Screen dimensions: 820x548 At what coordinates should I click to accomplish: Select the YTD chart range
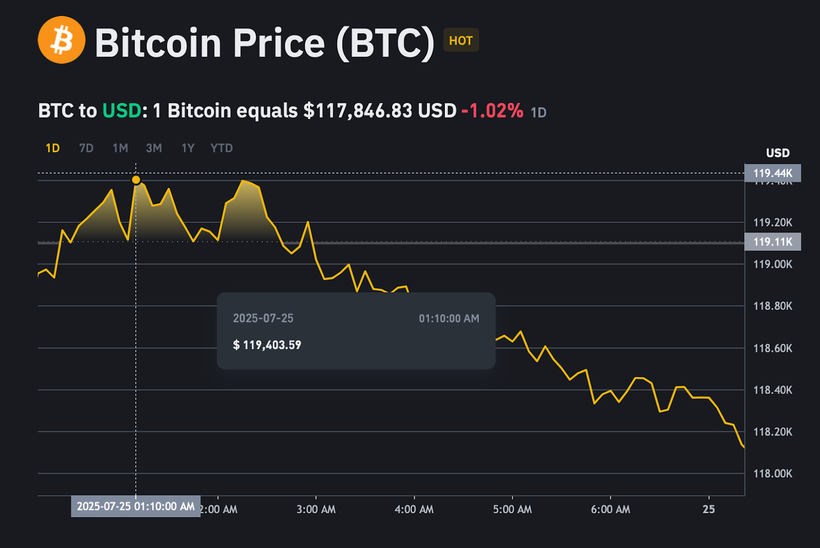point(221,148)
